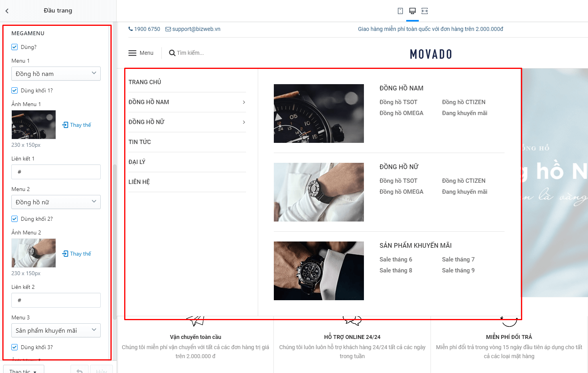This screenshot has height=373, width=588.
Task: Switch preview to desktop view
Action: (413, 11)
